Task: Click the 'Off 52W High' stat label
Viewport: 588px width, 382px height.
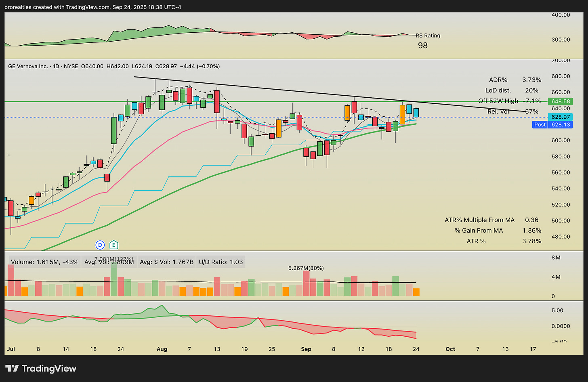Action: (x=498, y=101)
